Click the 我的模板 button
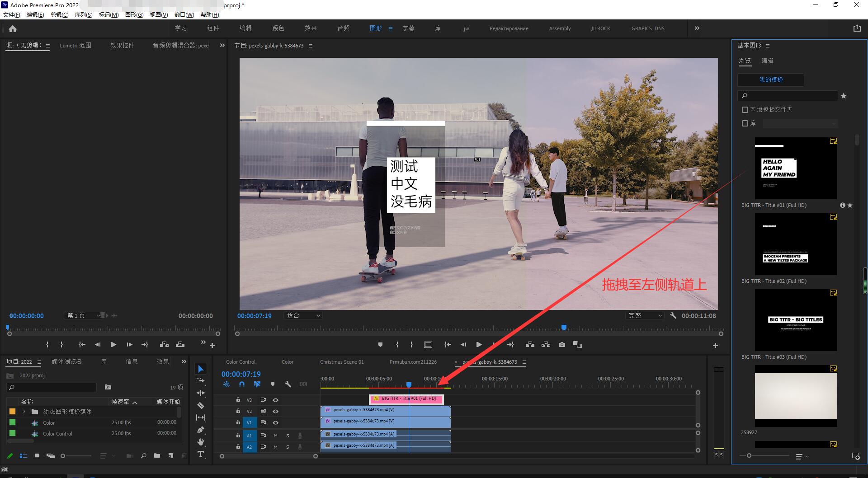Screen dimensions: 868x478 [771, 80]
